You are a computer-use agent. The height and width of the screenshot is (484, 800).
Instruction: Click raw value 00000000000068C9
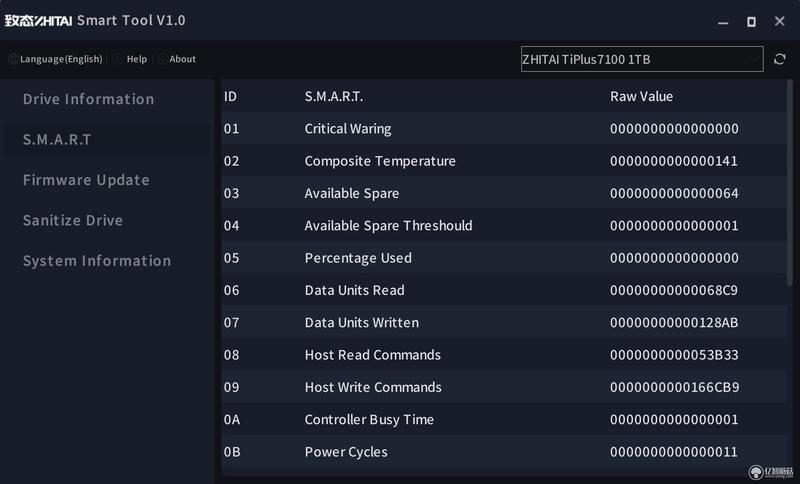(674, 290)
